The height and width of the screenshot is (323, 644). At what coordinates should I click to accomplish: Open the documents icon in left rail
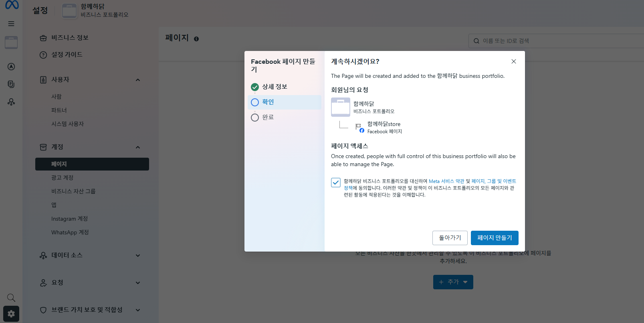[11, 84]
